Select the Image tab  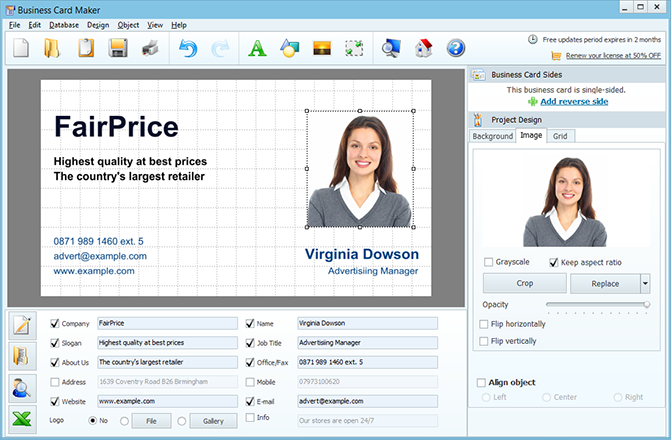click(x=531, y=135)
